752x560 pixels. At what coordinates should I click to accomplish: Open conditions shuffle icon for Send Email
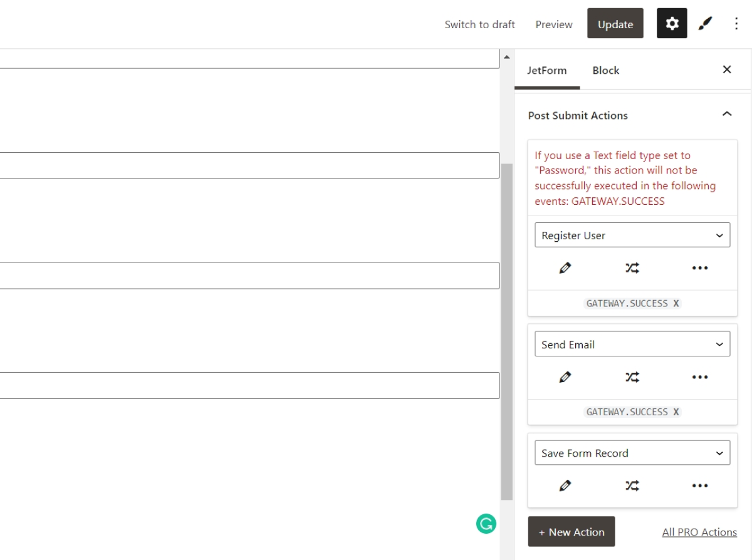(632, 377)
